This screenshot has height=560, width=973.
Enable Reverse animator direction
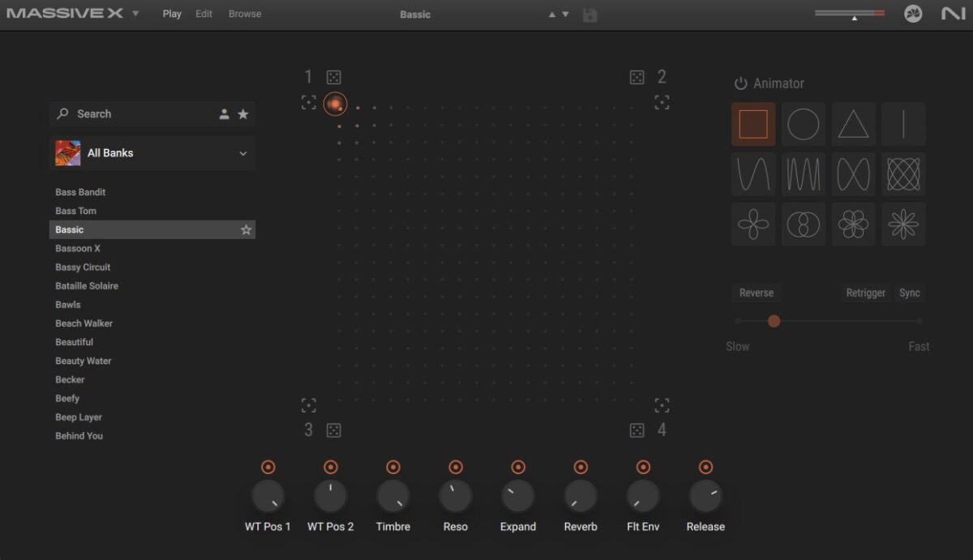(x=756, y=293)
